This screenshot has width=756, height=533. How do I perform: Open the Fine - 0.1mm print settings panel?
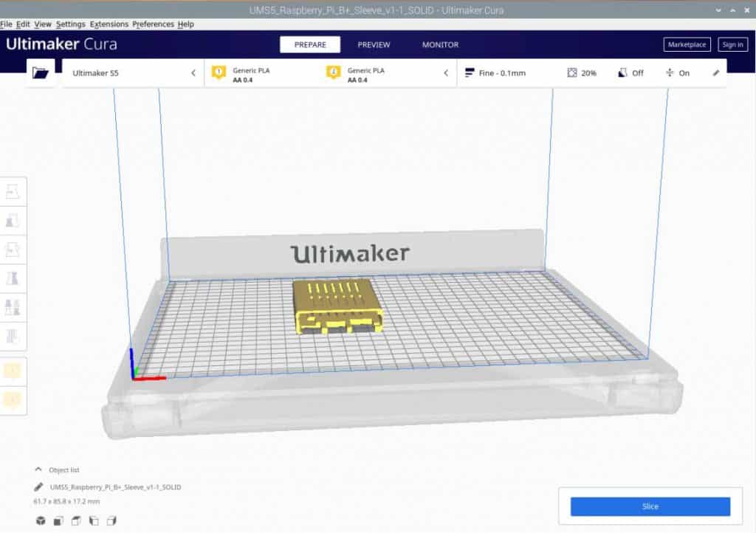click(x=591, y=73)
